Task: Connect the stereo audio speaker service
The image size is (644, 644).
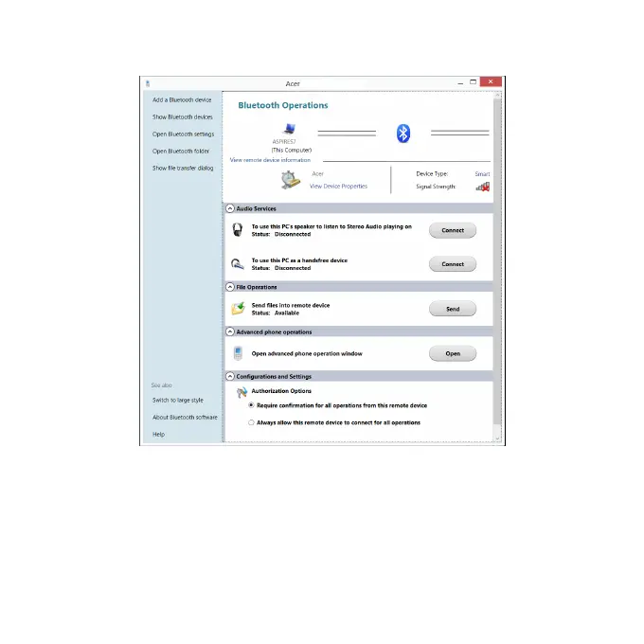Action: (x=453, y=230)
